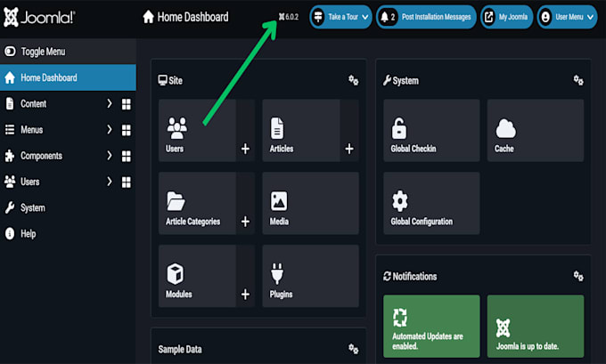Expand the Content submenu chevron
This screenshot has height=364, width=606.
[x=110, y=103]
